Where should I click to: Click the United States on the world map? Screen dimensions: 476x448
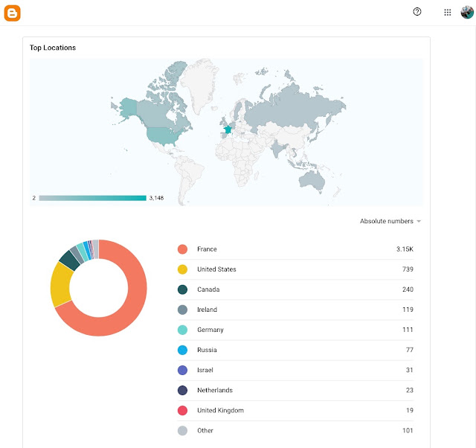point(162,135)
